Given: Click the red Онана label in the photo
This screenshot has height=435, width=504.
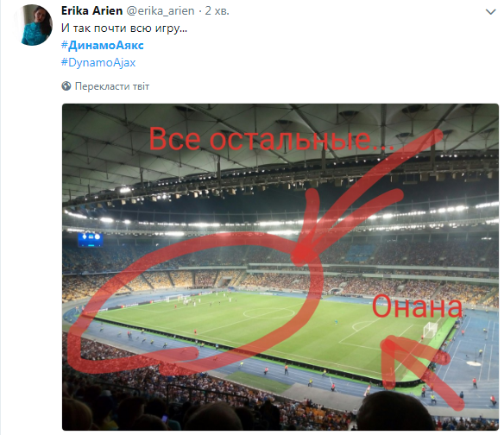Looking at the screenshot, I should 417,306.
